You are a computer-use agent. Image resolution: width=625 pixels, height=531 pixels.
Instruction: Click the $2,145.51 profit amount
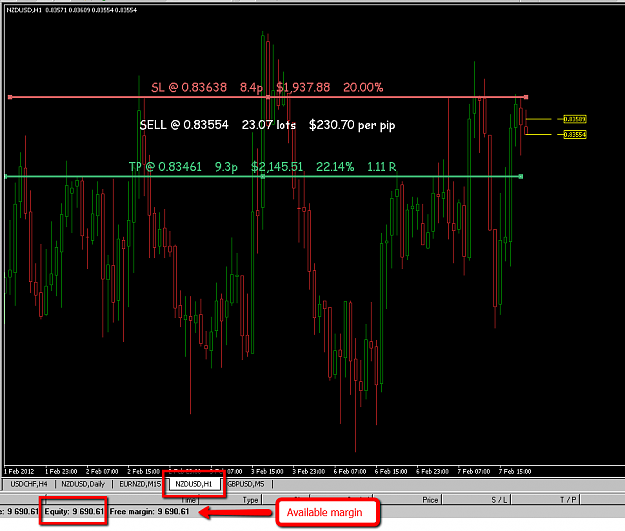[277, 167]
